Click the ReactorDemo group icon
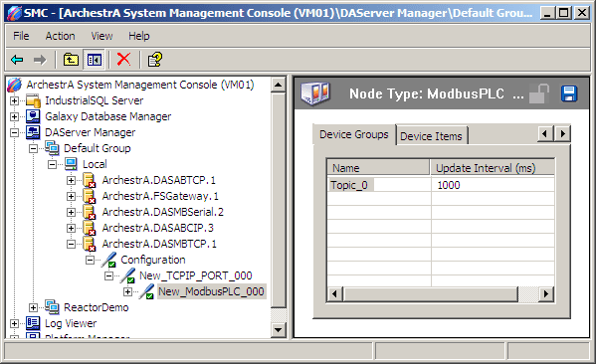This screenshot has height=364, width=596. [52, 307]
